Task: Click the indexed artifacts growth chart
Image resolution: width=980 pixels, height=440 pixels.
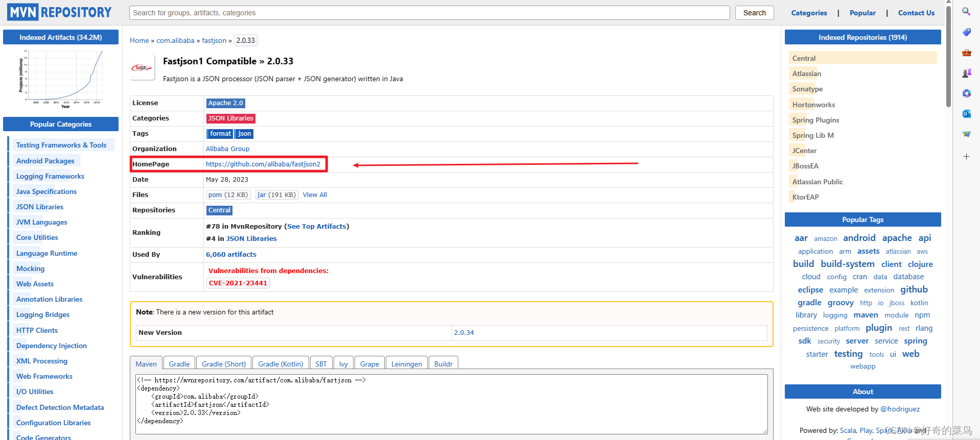Action: pos(61,79)
